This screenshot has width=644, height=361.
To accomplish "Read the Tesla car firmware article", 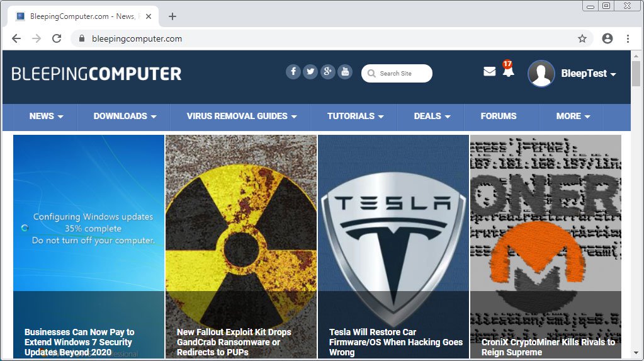I will [395, 341].
